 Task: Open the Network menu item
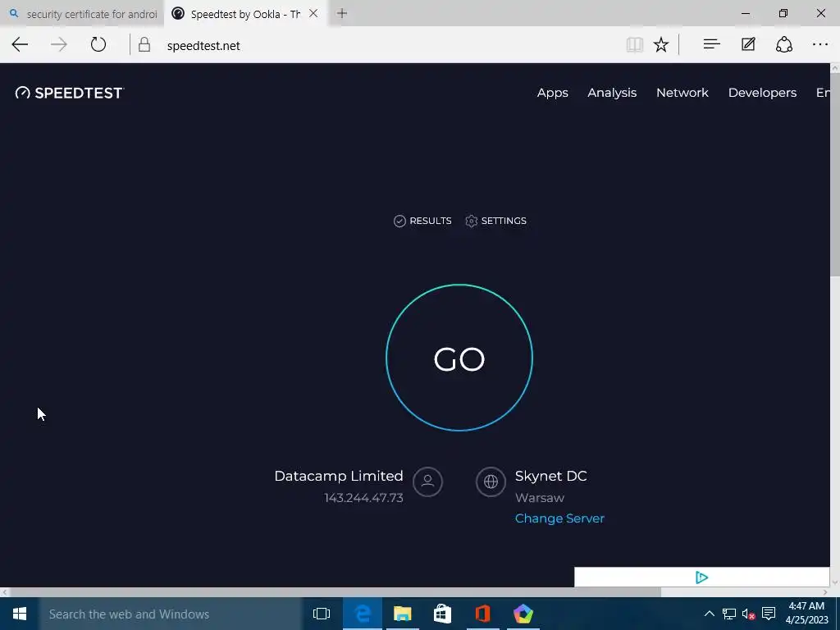pos(682,93)
